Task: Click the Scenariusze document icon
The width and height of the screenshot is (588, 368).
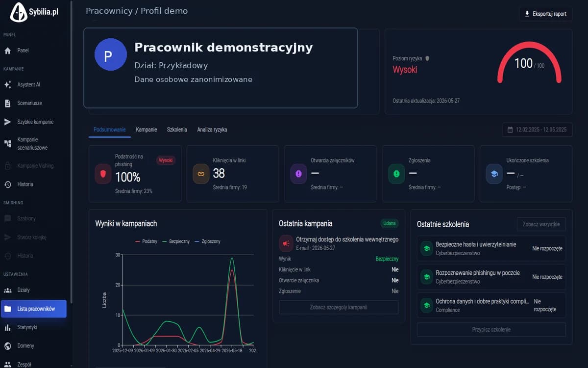Action: [7, 104]
